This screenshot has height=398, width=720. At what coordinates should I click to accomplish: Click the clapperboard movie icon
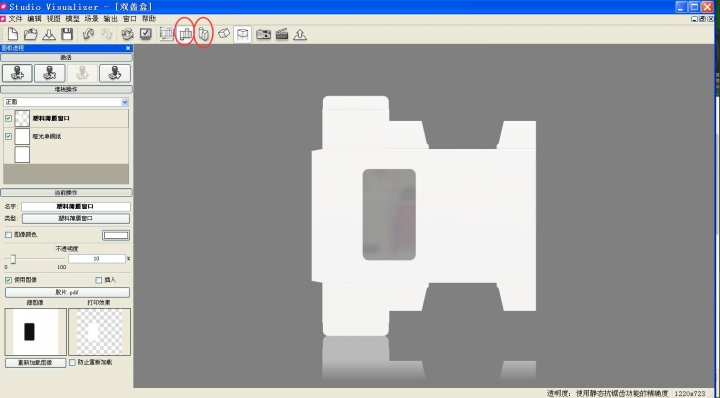pyautogui.click(x=281, y=34)
